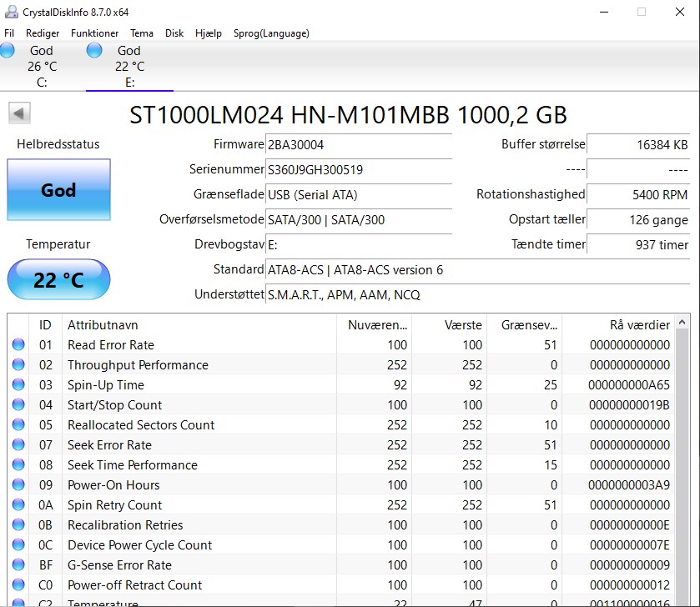
Task: Click raw value 0000000003A9
Action: click(x=629, y=484)
